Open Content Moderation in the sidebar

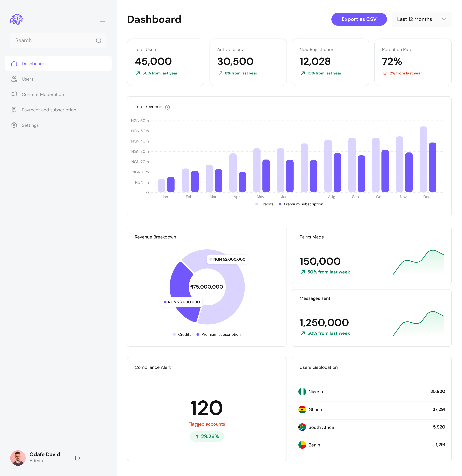point(58,94)
